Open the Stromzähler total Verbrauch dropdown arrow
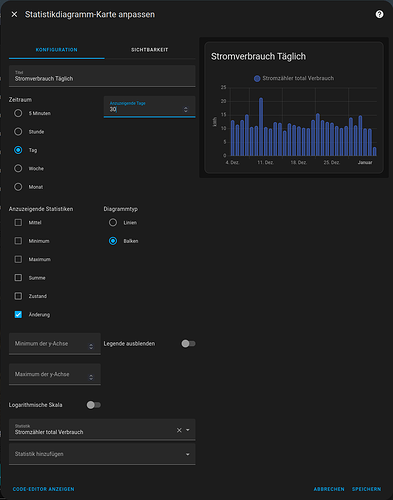The image size is (393, 500). (x=188, y=430)
